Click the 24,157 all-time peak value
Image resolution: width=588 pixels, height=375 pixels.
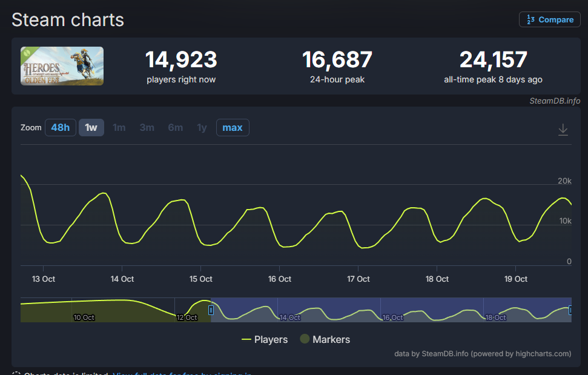[493, 59]
